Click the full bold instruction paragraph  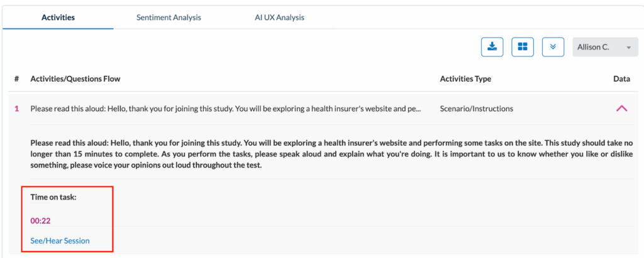[x=331, y=154]
